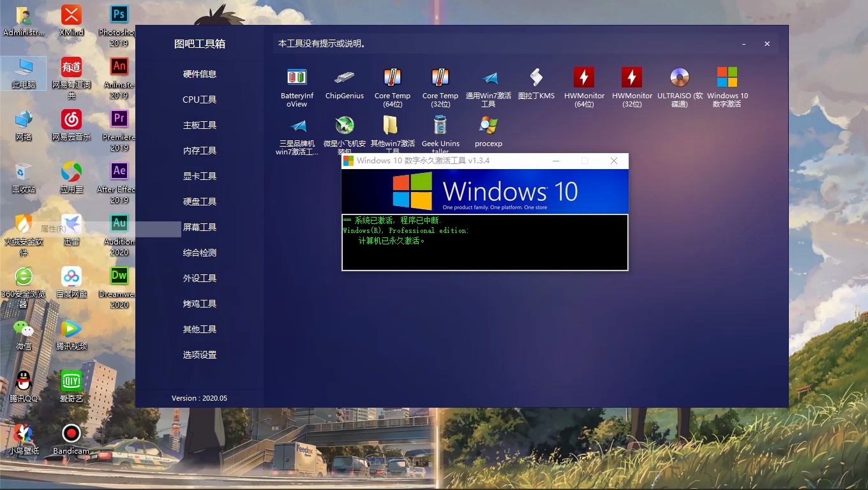Launch HWMonitor (32位) icon
This screenshot has width=868, height=490.
click(x=632, y=78)
